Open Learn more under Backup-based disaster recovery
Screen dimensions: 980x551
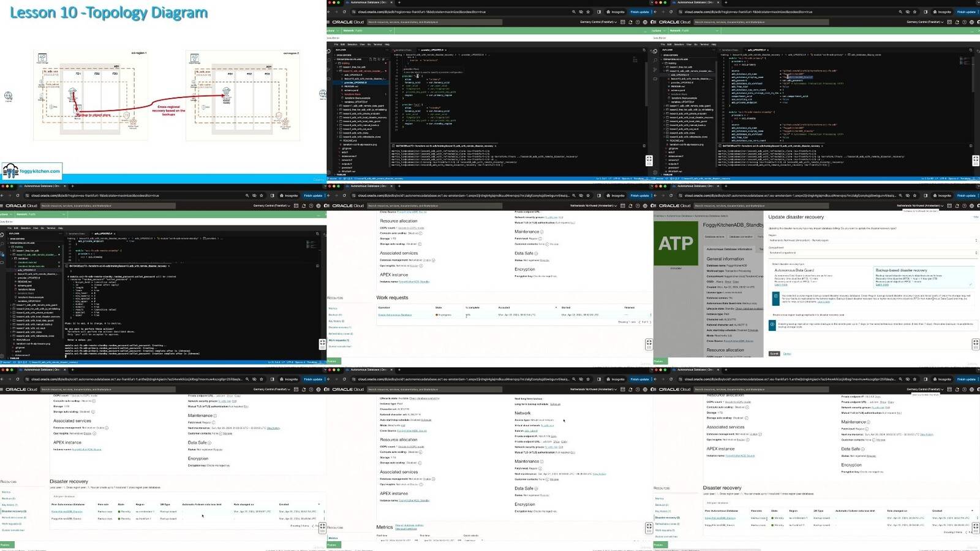click(882, 284)
